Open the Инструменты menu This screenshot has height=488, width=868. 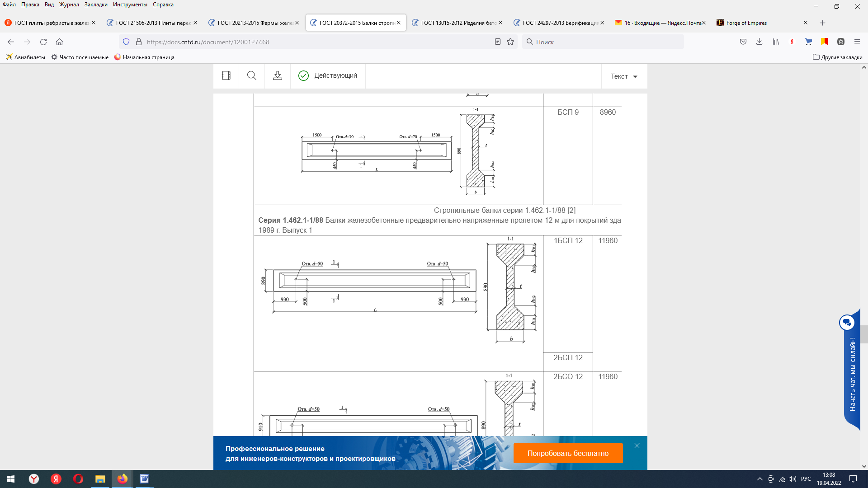[x=130, y=5]
